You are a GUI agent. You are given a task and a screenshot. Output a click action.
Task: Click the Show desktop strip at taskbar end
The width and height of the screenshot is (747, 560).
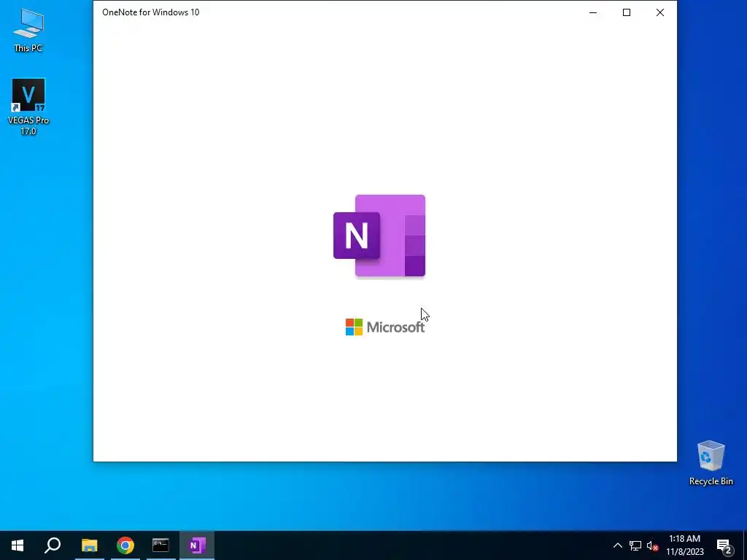pos(745,545)
